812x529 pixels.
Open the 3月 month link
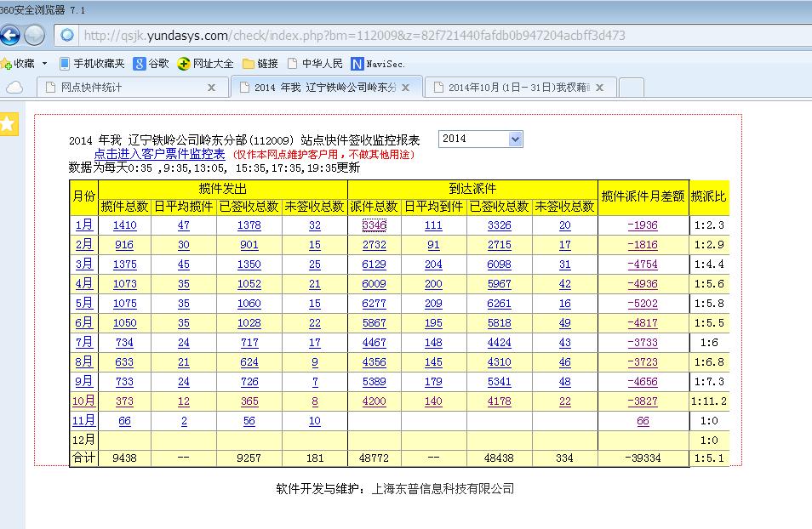pyautogui.click(x=84, y=264)
